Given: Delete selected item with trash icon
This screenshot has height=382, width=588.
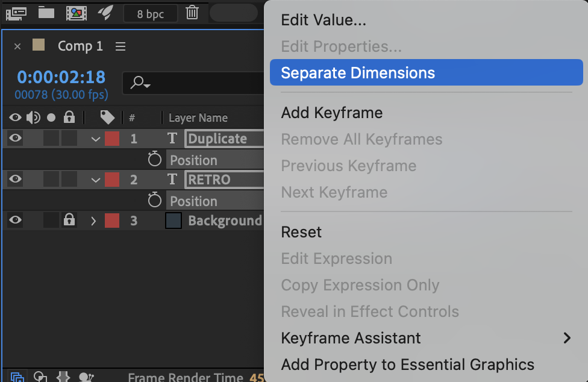Looking at the screenshot, I should tap(192, 13).
